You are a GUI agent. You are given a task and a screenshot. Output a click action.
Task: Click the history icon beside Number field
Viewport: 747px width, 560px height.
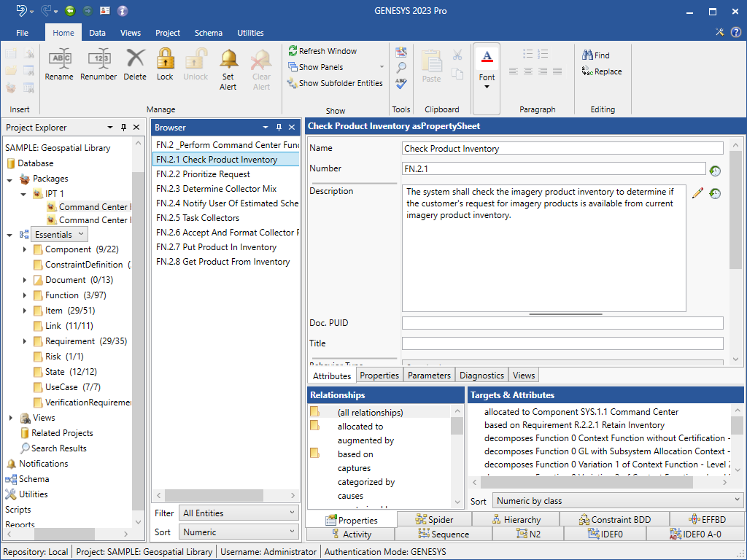pos(715,171)
